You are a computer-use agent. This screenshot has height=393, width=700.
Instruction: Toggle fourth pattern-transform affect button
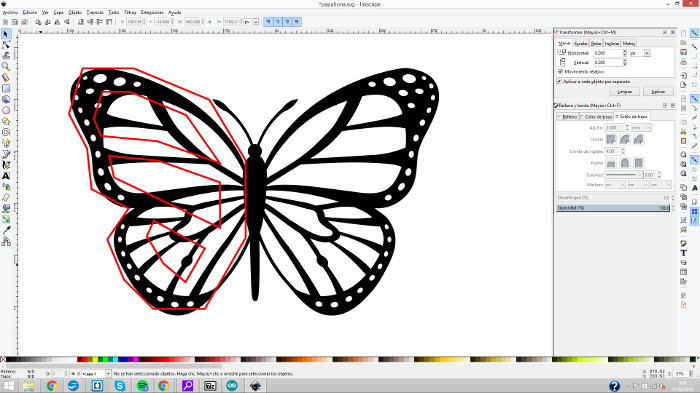point(296,21)
